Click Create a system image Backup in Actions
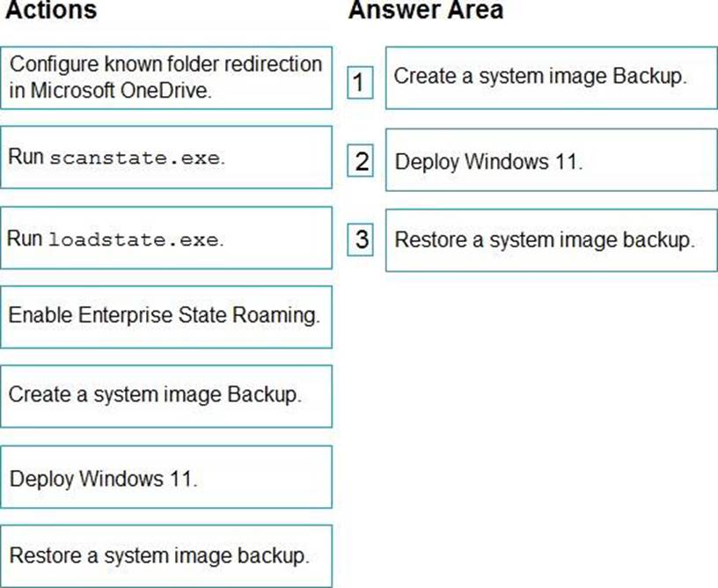 (x=166, y=395)
